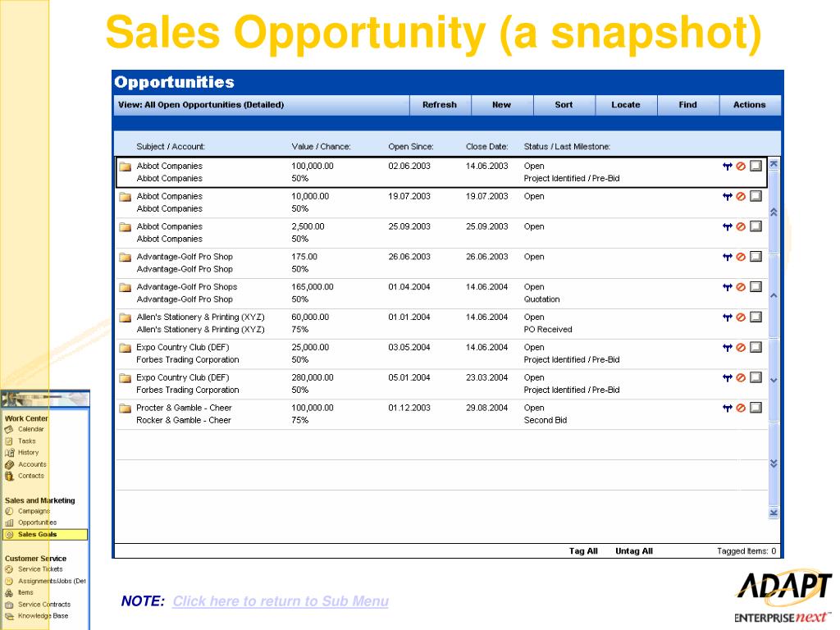Tag the Abbot Companies 2,500.00 row checkbox

(756, 226)
